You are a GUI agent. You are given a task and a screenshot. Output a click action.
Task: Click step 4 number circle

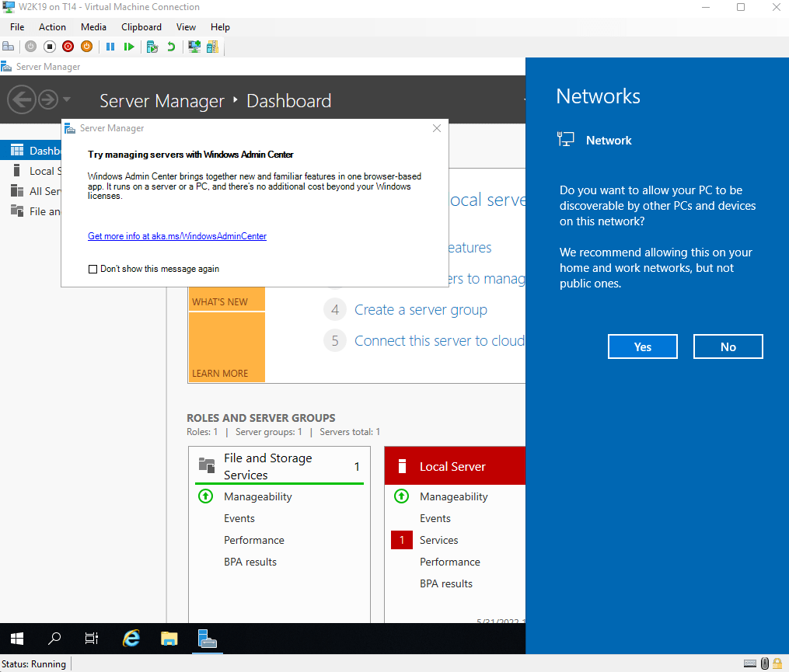click(335, 310)
